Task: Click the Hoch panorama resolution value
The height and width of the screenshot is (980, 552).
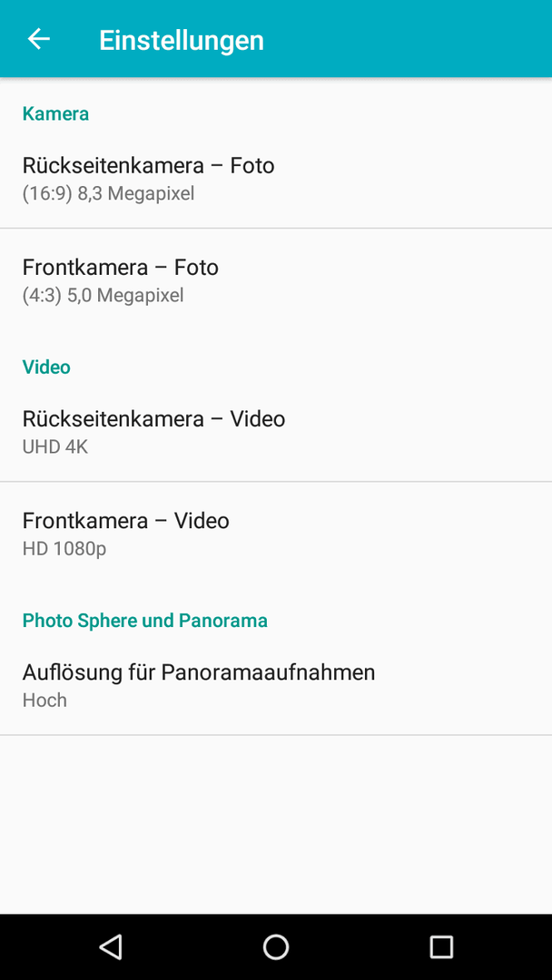Action: click(44, 701)
